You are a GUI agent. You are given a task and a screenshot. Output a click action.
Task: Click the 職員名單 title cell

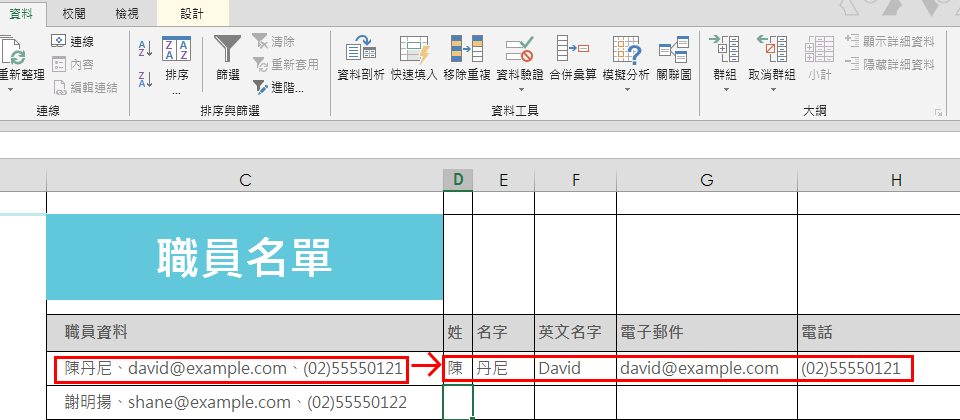(x=245, y=257)
